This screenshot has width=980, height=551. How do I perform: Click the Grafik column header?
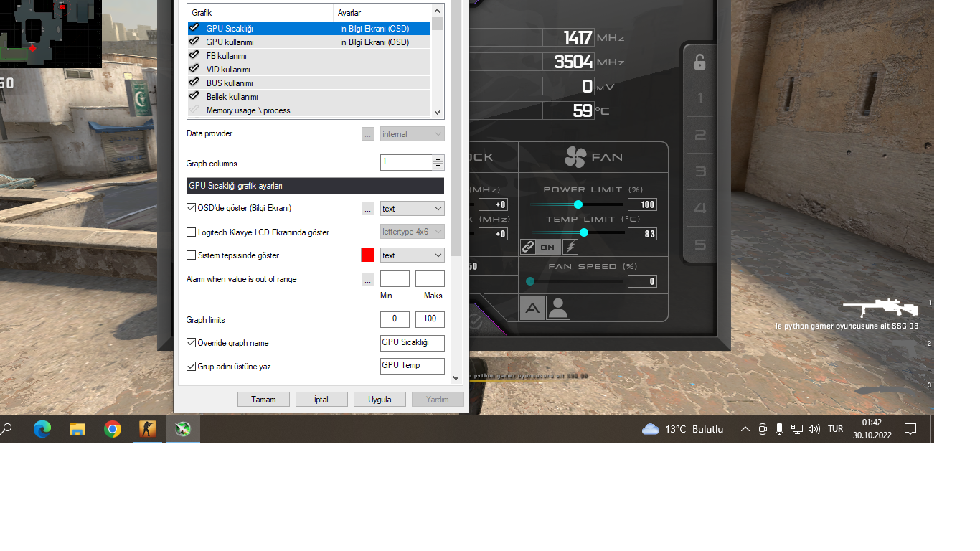click(260, 13)
